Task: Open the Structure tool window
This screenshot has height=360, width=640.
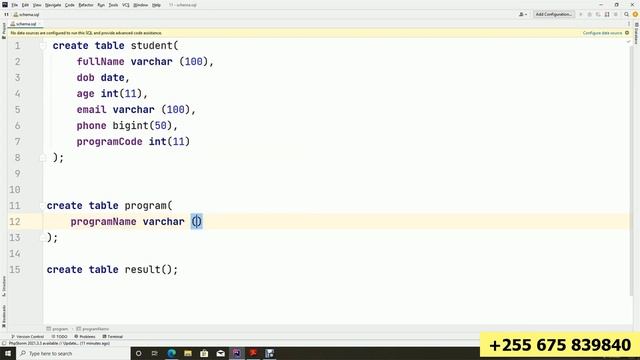Action: tap(4, 286)
